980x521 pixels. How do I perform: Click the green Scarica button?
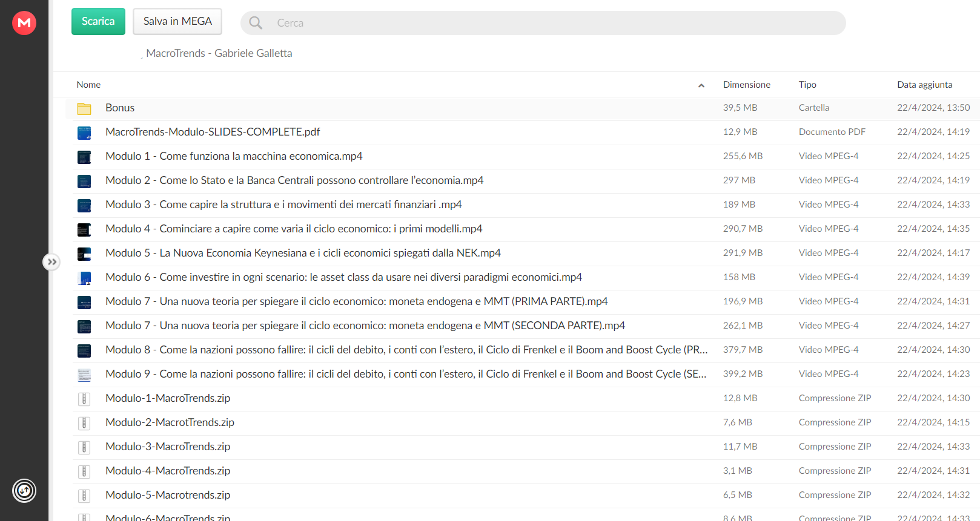(x=98, y=21)
